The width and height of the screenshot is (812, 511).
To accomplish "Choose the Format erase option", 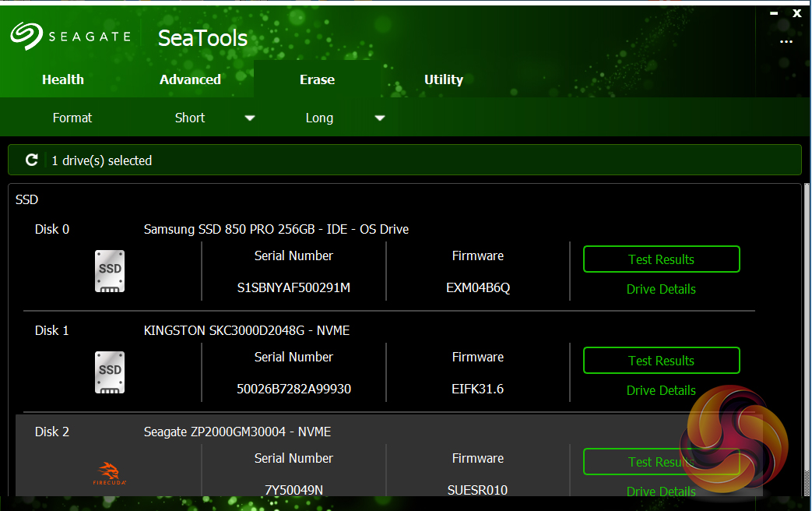I will 72,118.
